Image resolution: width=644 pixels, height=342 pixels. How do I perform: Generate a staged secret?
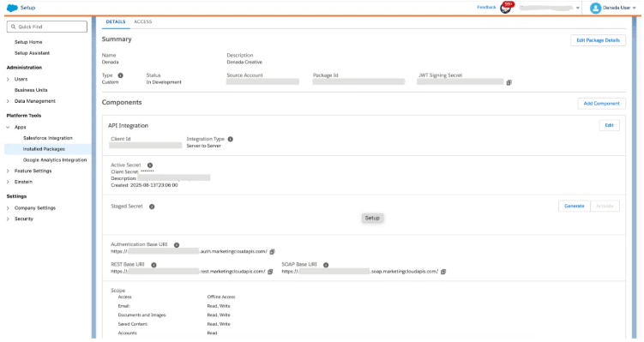point(575,206)
